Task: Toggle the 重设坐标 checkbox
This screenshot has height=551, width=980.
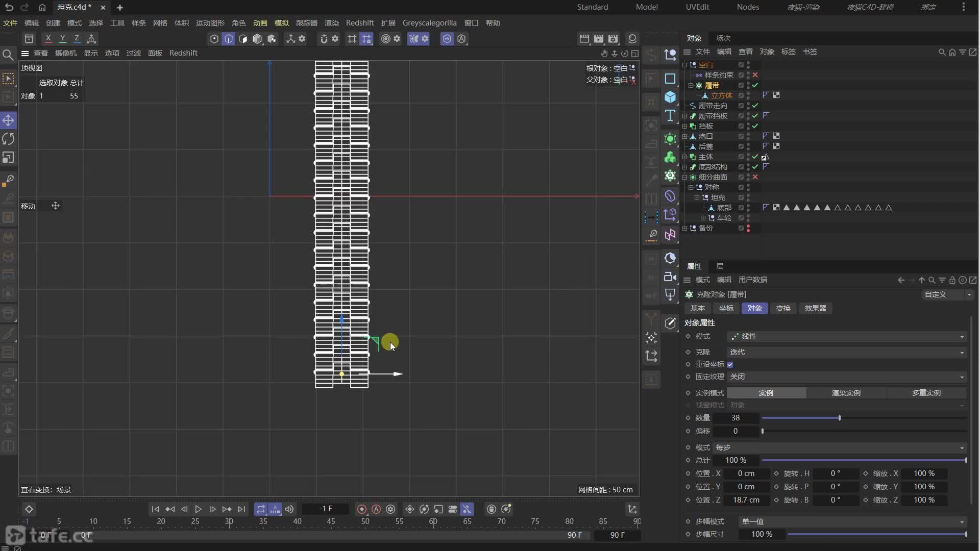Action: coord(730,364)
